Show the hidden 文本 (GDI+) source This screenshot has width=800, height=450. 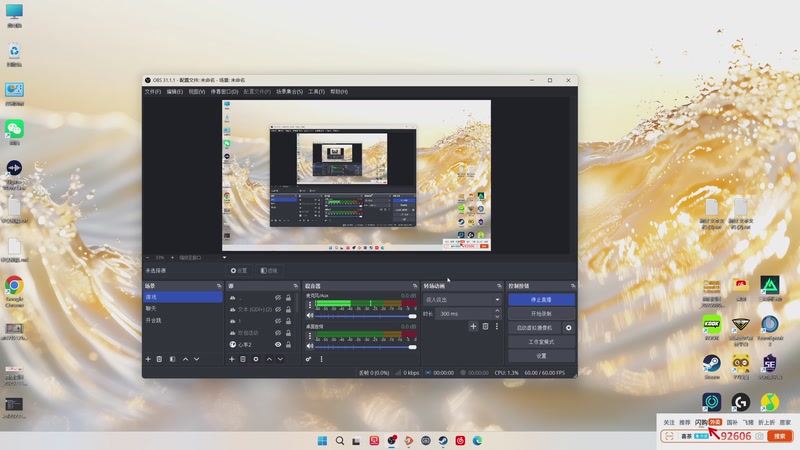click(x=278, y=309)
